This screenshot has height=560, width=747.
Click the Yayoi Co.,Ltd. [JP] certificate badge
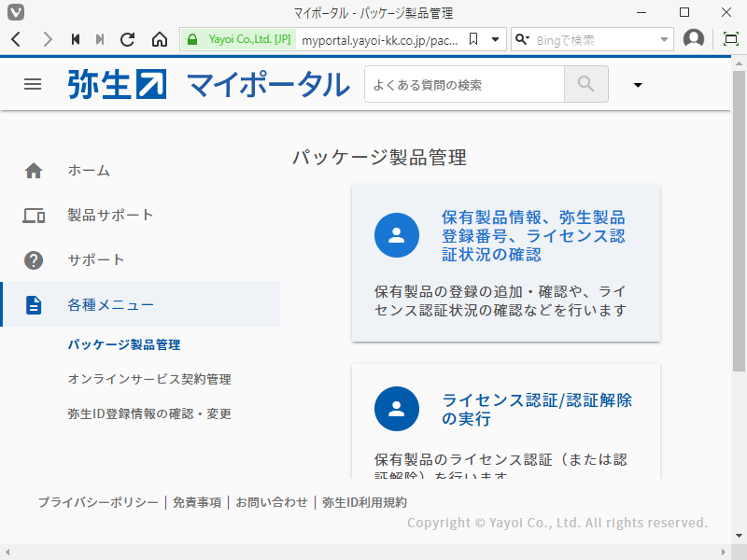click(239, 39)
